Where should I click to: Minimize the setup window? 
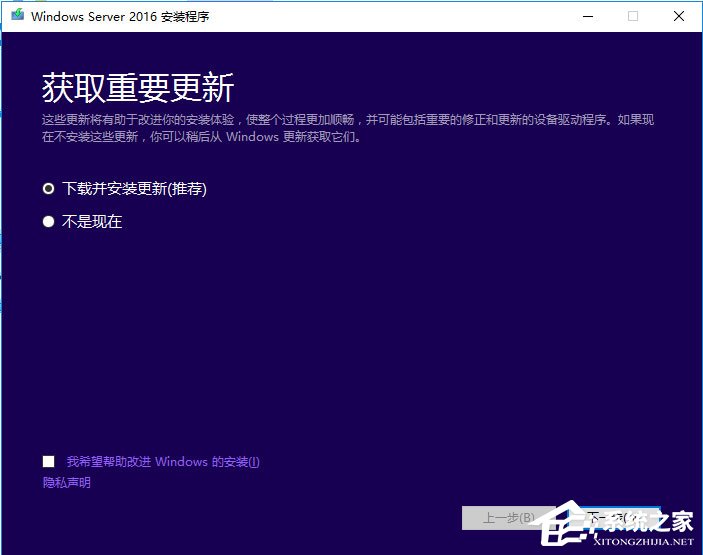[588, 17]
